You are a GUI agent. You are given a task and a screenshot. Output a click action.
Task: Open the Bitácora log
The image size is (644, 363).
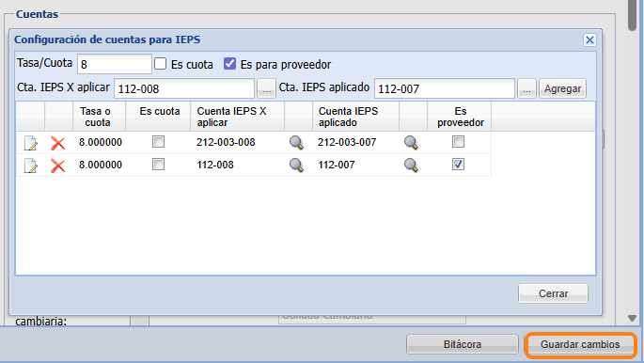click(x=463, y=344)
